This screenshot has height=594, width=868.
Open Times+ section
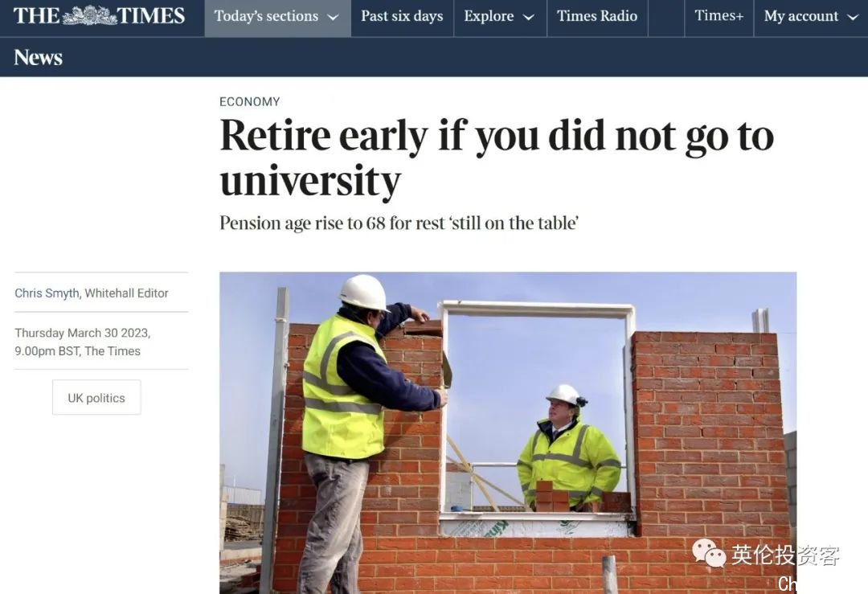tap(719, 15)
